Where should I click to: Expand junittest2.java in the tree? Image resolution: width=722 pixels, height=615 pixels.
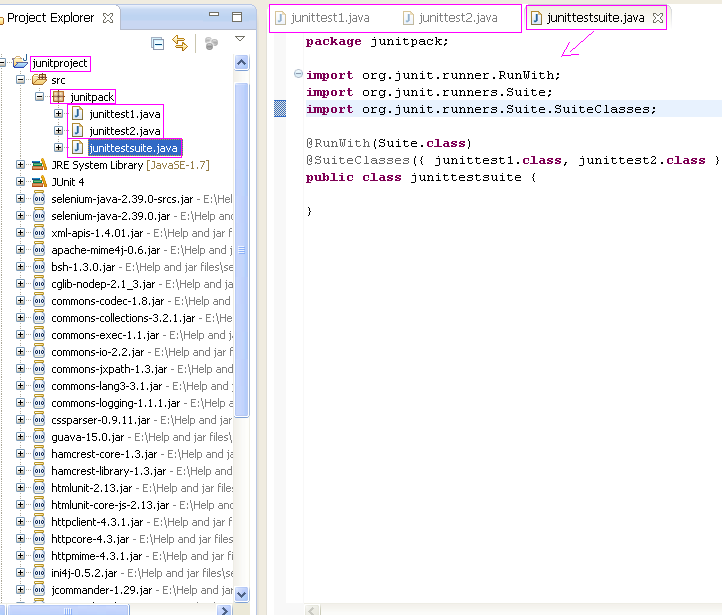[x=58, y=131]
